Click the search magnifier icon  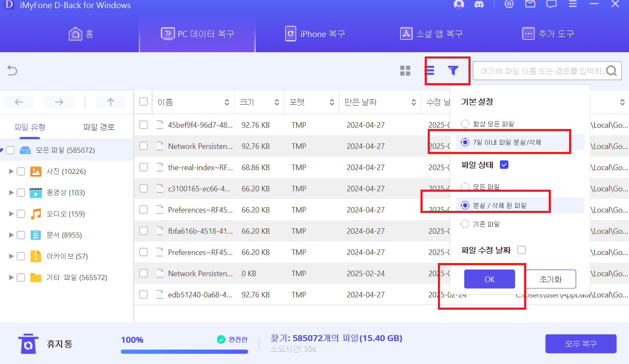point(611,71)
